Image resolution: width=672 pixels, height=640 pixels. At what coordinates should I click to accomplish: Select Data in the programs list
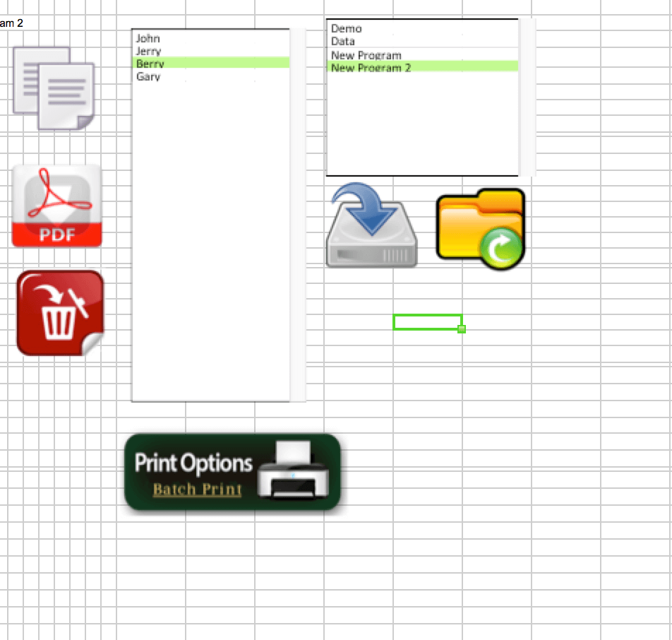coord(422,41)
